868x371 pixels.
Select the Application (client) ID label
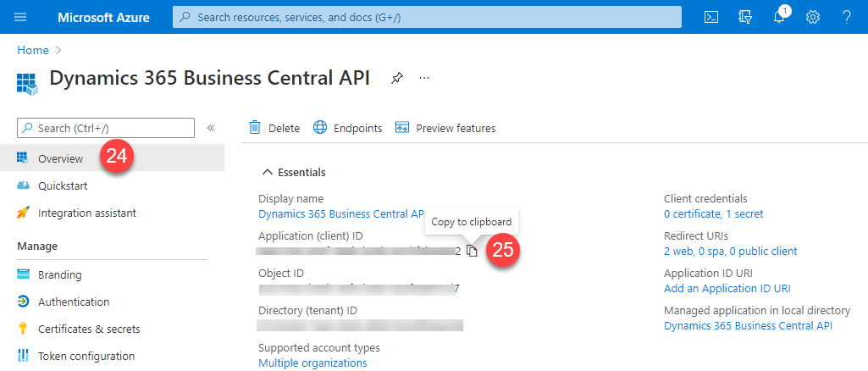pos(309,235)
